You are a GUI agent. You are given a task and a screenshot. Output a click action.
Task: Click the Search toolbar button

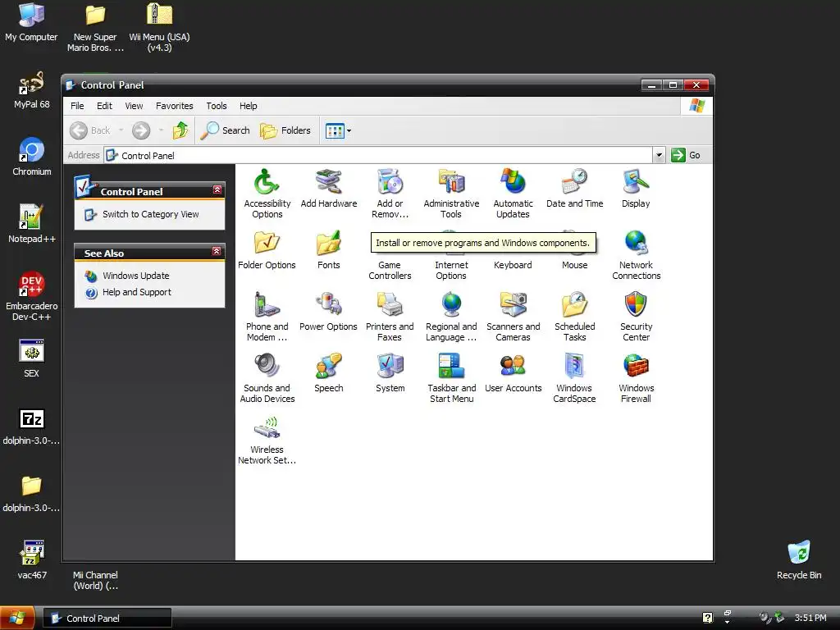[225, 130]
